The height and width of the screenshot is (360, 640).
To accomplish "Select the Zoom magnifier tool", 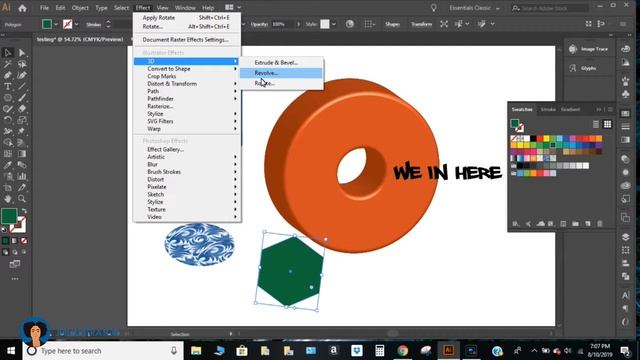I will coord(22,199).
